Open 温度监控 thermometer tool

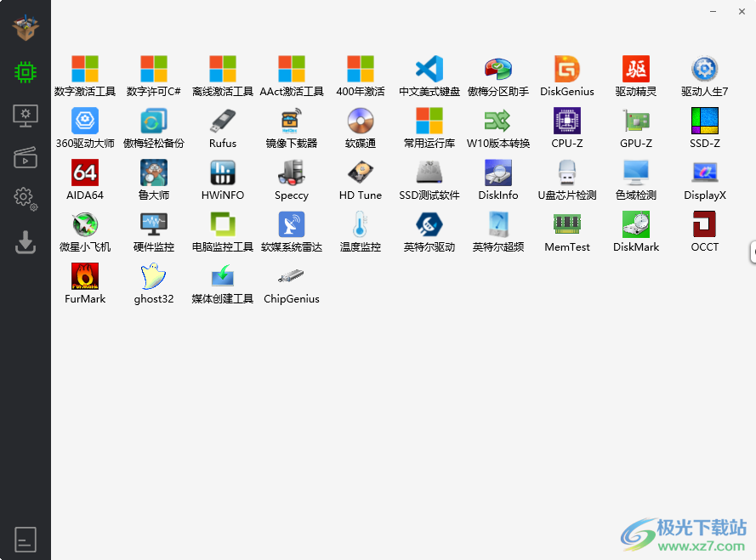361,224
